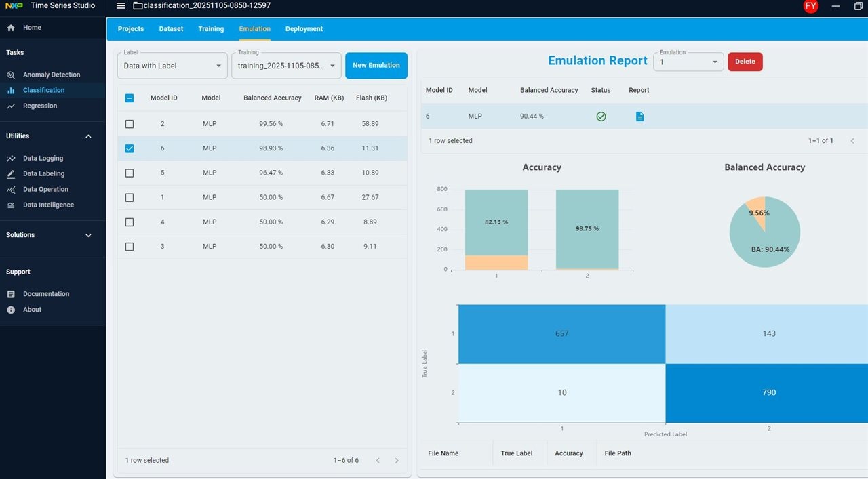Image resolution: width=868 pixels, height=479 pixels.
Task: Open Anomaly Detection task icon
Action: coord(11,75)
